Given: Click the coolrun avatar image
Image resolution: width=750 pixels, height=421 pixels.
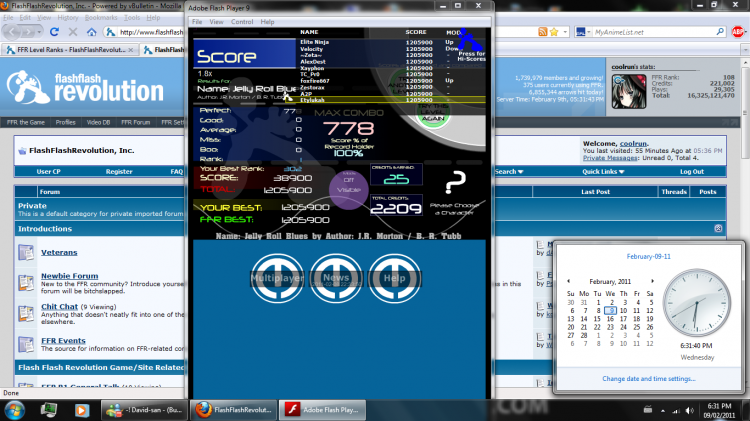Looking at the screenshot, I should (x=629, y=91).
